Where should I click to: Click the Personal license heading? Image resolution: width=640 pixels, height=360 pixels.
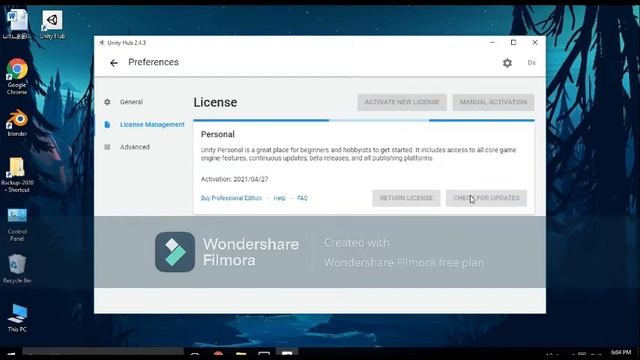pyautogui.click(x=218, y=134)
